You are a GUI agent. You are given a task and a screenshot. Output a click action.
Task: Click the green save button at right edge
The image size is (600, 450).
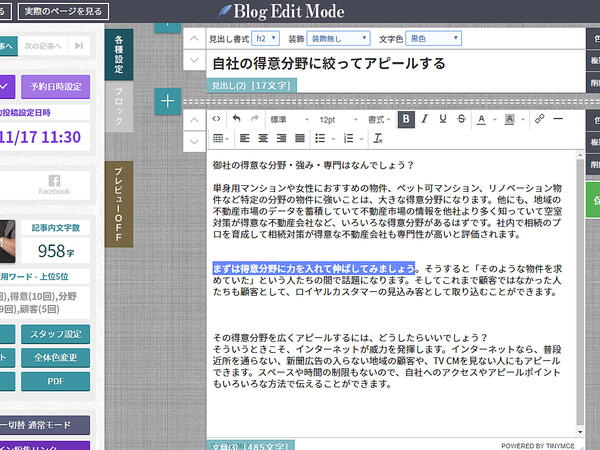click(x=593, y=200)
